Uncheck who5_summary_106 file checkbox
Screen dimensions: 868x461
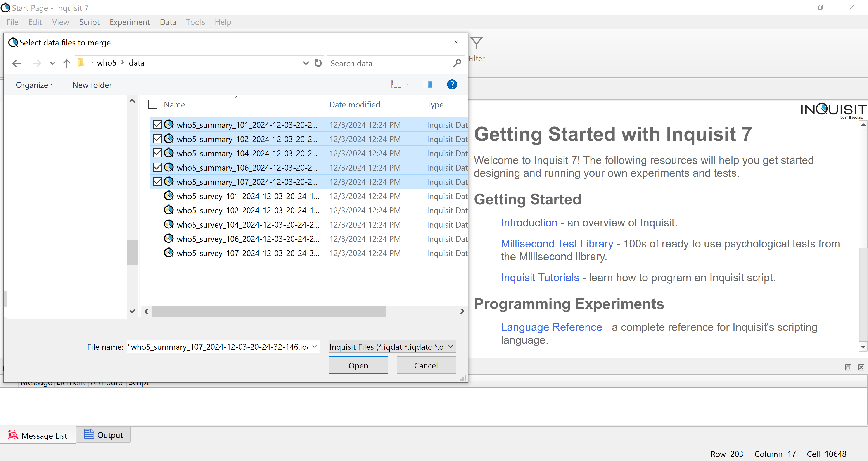click(x=157, y=167)
